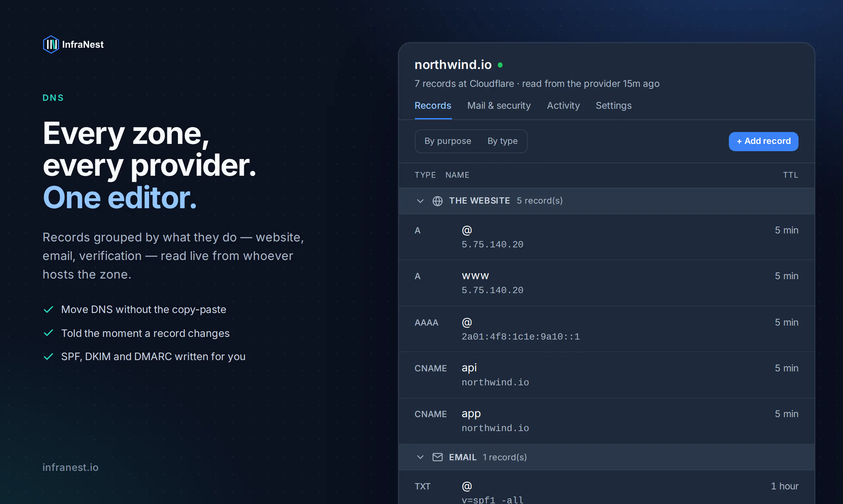Click the TTL column header
843x504 pixels.
790,175
